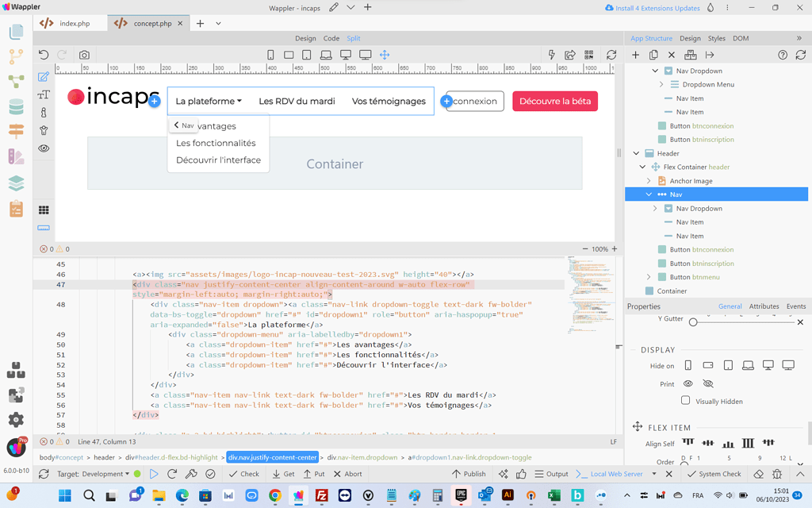Select the Container item in App Structure tree
The height and width of the screenshot is (508, 812).
click(672, 291)
